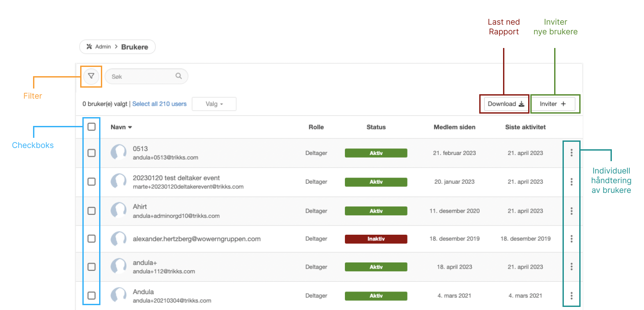Expand the Valg dropdown
This screenshot has height=310, width=644.
coord(214,104)
